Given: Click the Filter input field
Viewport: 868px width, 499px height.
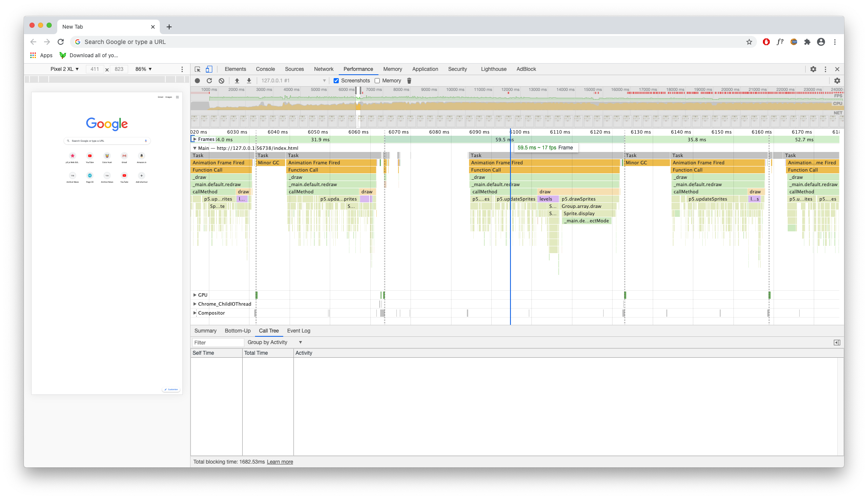Looking at the screenshot, I should pyautogui.click(x=218, y=342).
